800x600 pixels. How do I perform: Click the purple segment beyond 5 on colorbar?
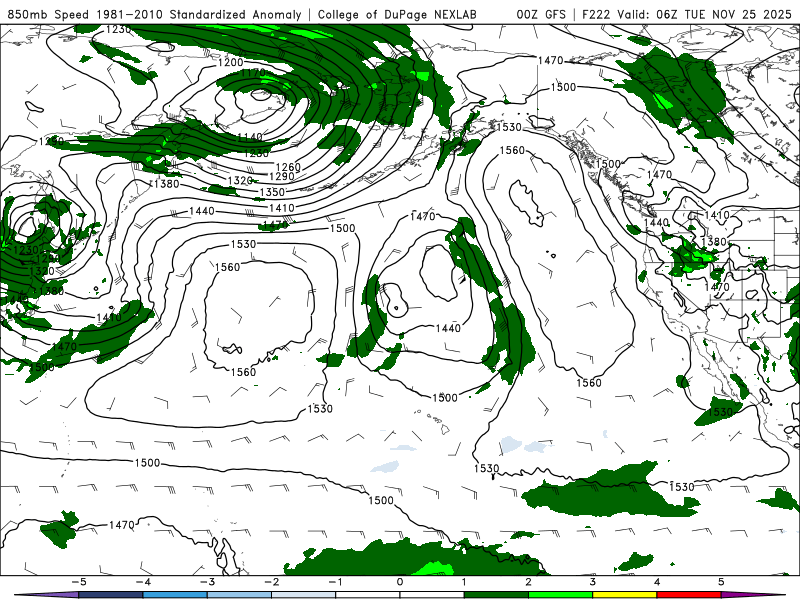tap(753, 595)
